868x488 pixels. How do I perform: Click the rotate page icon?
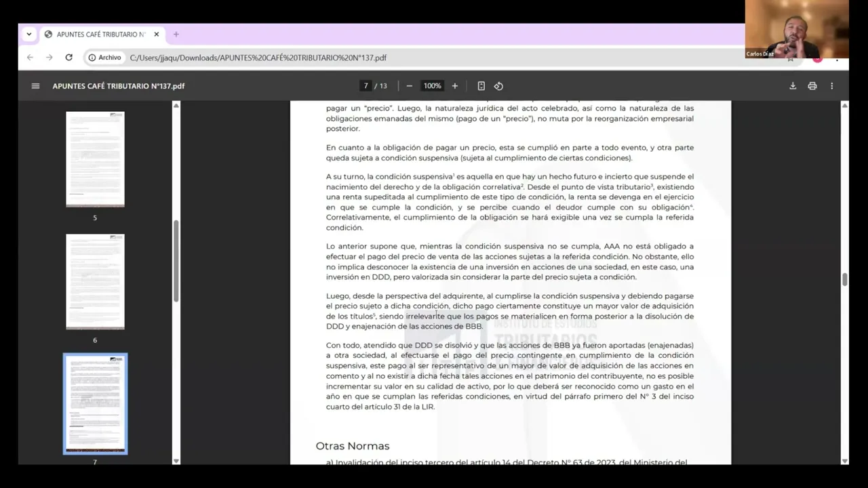pyautogui.click(x=498, y=85)
